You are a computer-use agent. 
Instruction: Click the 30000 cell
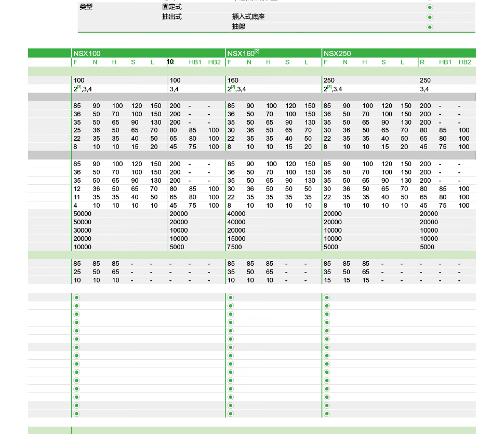pyautogui.click(x=82, y=230)
